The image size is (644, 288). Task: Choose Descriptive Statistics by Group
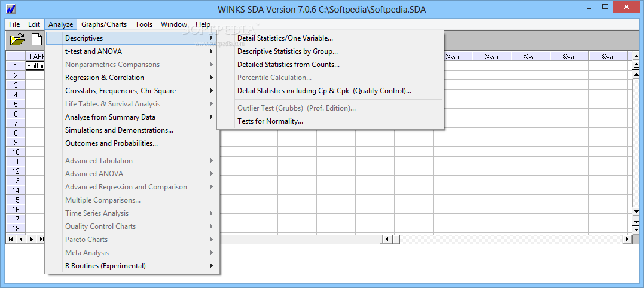coord(330,51)
